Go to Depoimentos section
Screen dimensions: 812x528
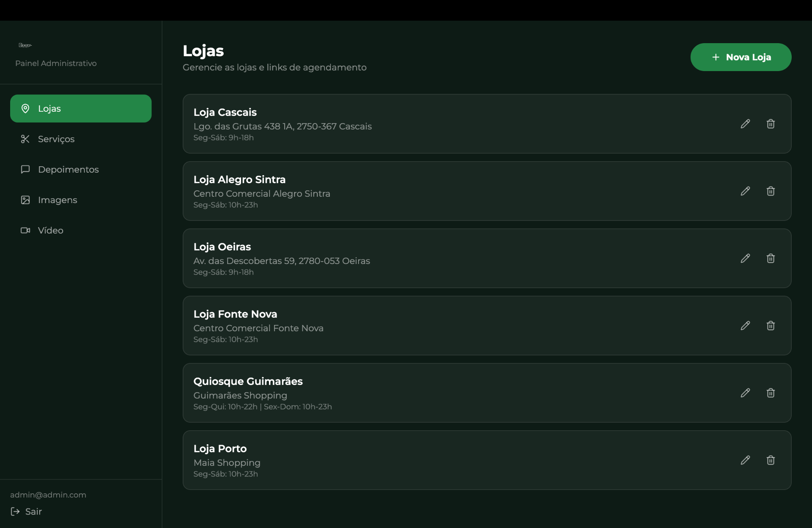pyautogui.click(x=81, y=169)
